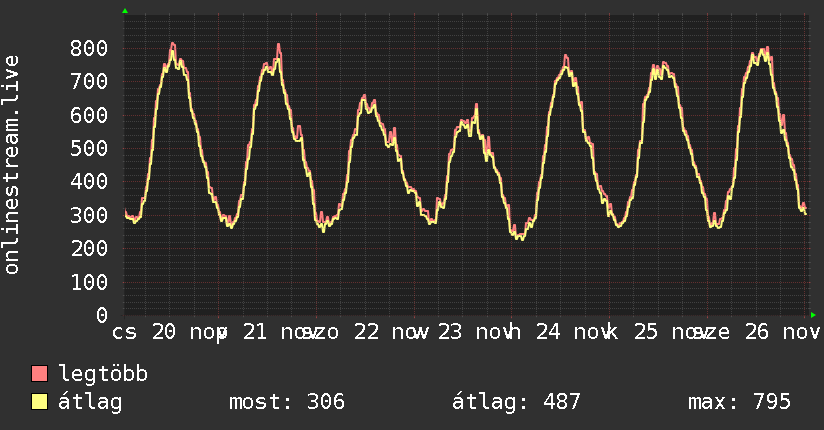
Task: Click the 'h 24 nov' date label
Action: 561,332
